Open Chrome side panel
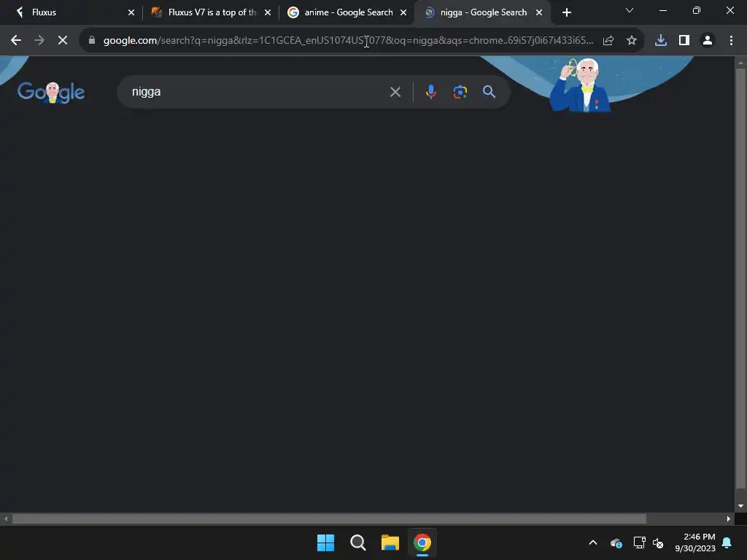 point(684,41)
